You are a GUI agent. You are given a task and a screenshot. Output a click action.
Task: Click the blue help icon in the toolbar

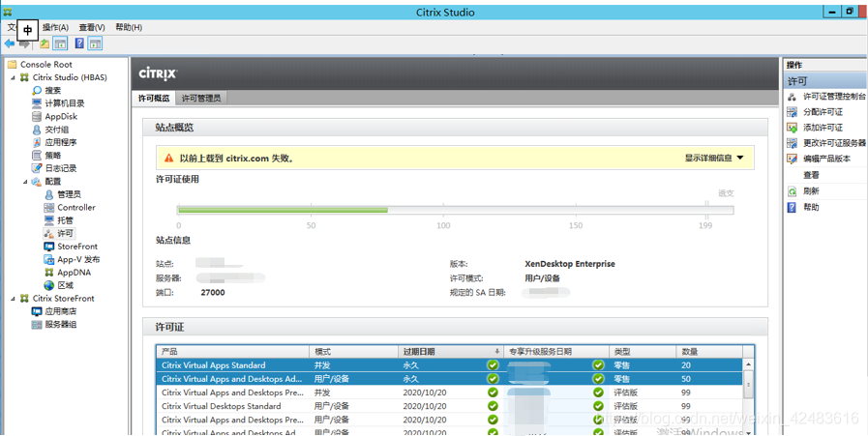pyautogui.click(x=79, y=44)
